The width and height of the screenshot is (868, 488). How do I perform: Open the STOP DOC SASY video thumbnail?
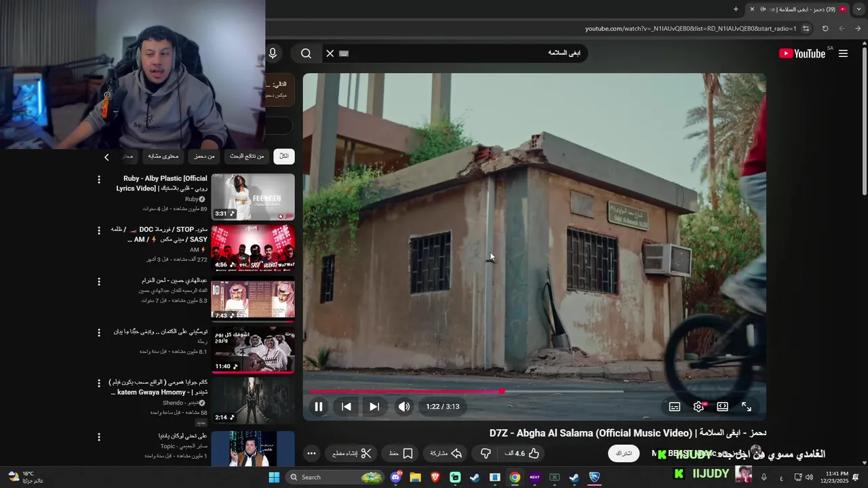click(253, 248)
